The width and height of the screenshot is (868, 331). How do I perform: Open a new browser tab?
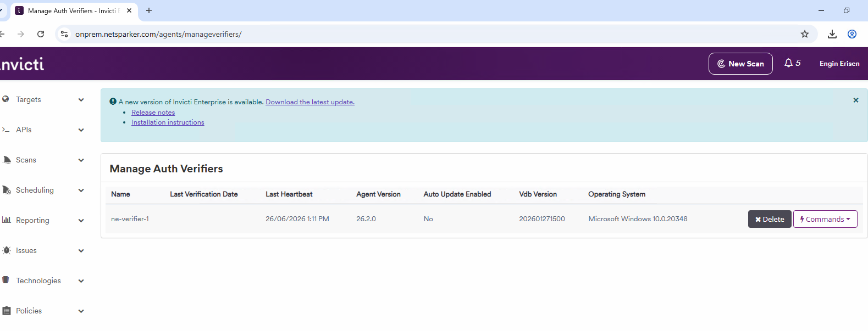pyautogui.click(x=149, y=10)
